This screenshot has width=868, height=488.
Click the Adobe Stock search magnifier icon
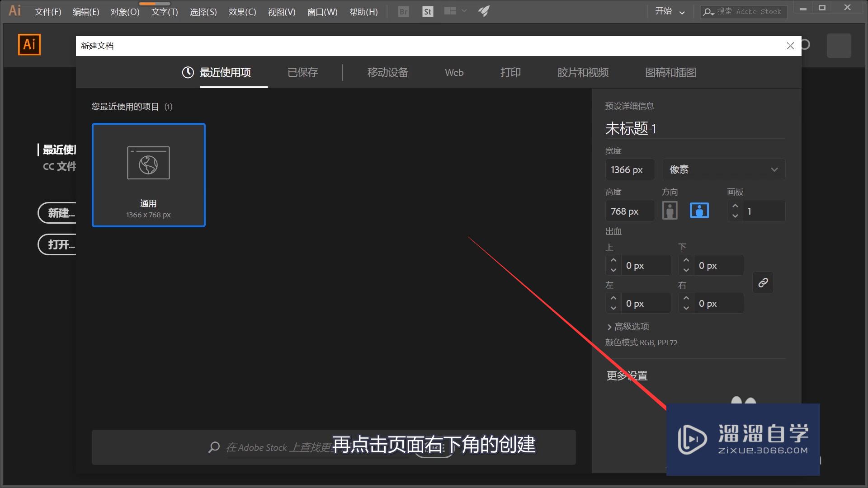(708, 12)
